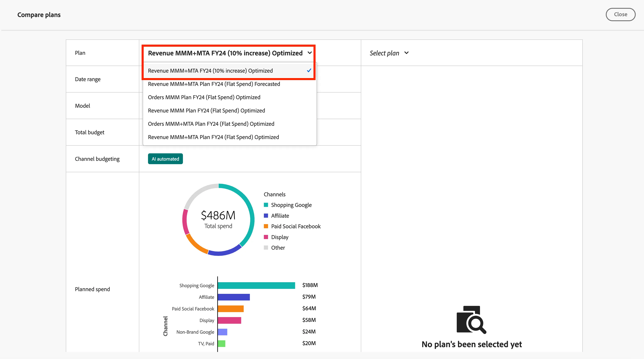Click the Channels legend title

(274, 194)
